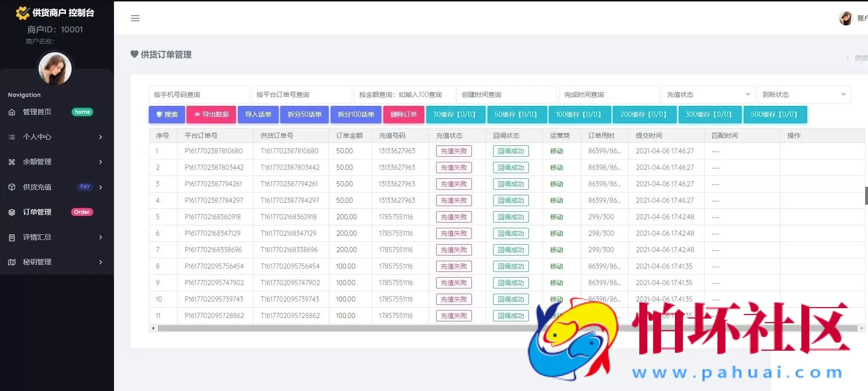Click the 按平台订单号查询 input field
This screenshot has height=391, width=868.
click(301, 95)
